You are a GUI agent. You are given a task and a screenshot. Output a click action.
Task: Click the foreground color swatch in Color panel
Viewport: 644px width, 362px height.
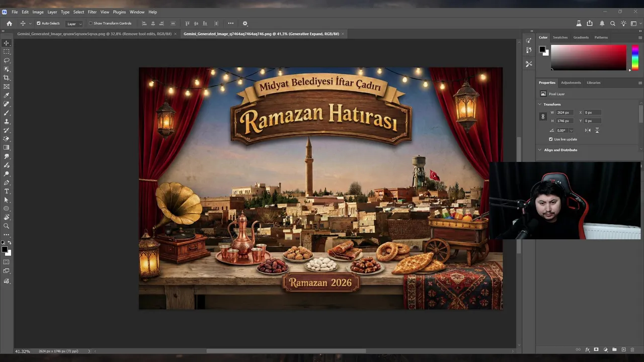point(542,49)
